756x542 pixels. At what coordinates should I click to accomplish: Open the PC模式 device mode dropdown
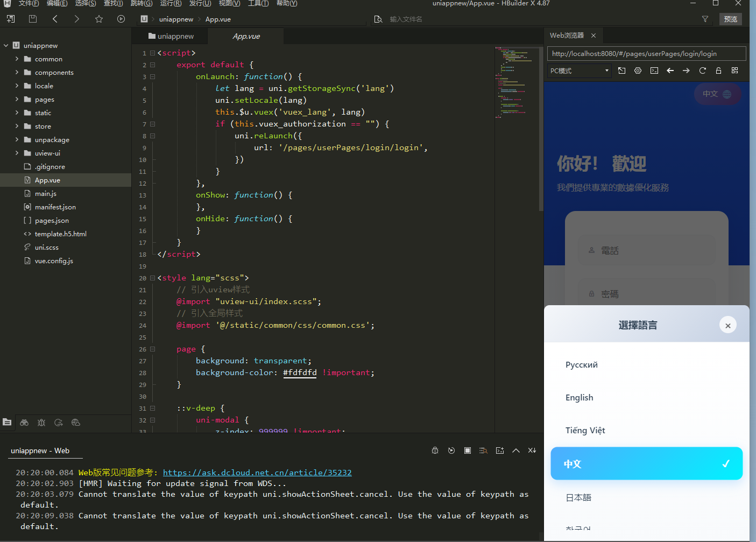580,71
